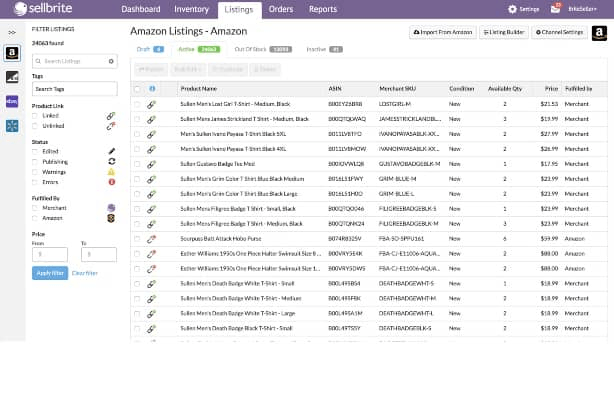614x400 pixels.
Task: Check the Amazon fulfilled-by checkbox
Action: (35, 218)
